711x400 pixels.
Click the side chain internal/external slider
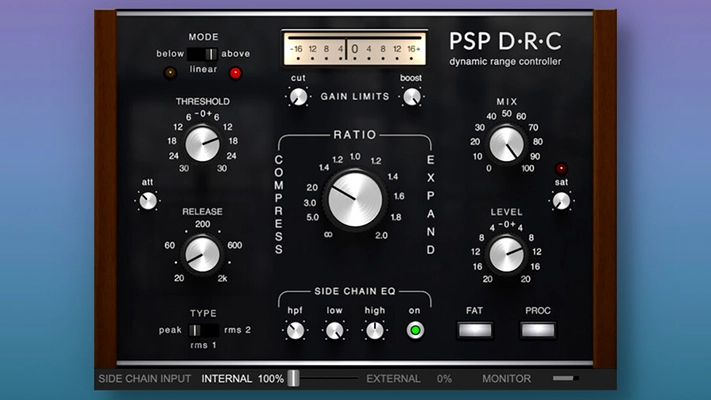coord(294,379)
